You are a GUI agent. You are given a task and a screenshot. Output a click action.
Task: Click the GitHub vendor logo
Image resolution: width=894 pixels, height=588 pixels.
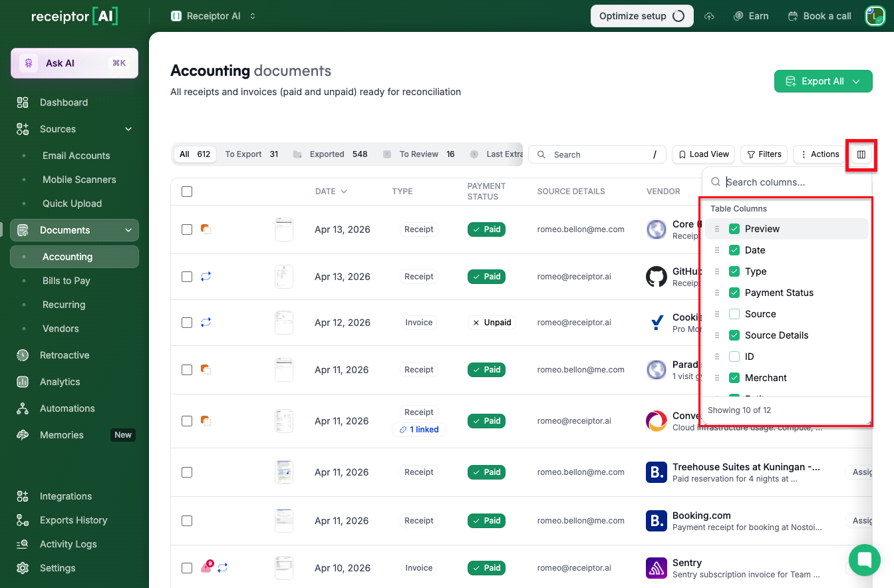click(x=657, y=277)
